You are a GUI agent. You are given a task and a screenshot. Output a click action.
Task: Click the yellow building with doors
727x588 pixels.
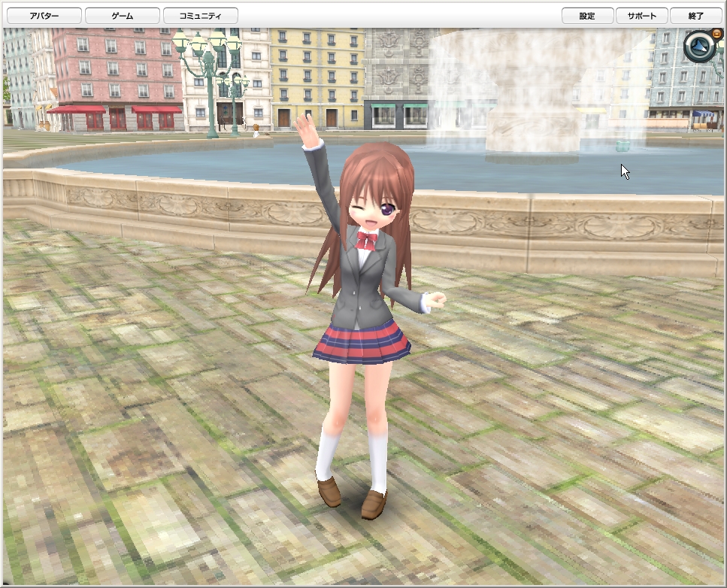click(x=317, y=78)
